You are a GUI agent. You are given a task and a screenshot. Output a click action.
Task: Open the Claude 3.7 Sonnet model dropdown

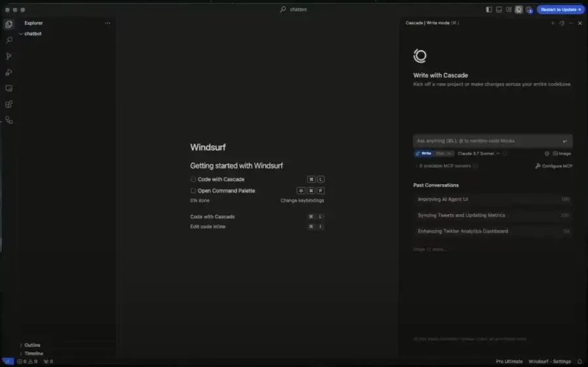point(478,153)
